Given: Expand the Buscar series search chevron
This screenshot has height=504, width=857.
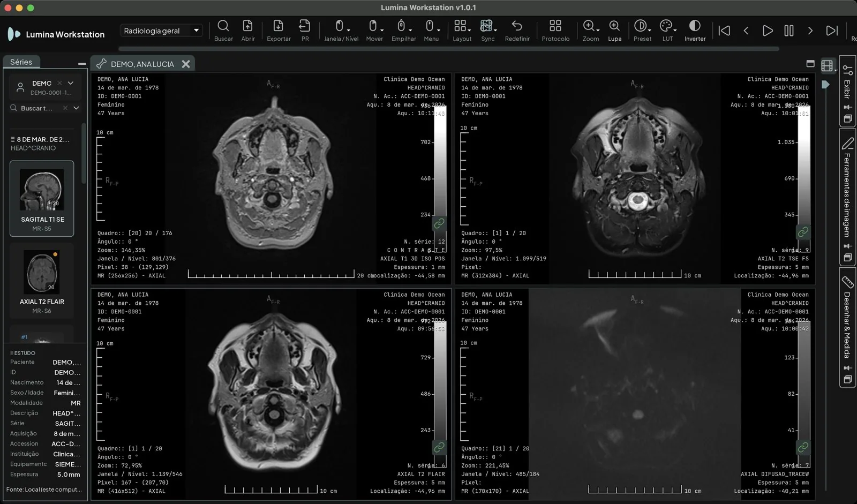Looking at the screenshot, I should pos(76,108).
